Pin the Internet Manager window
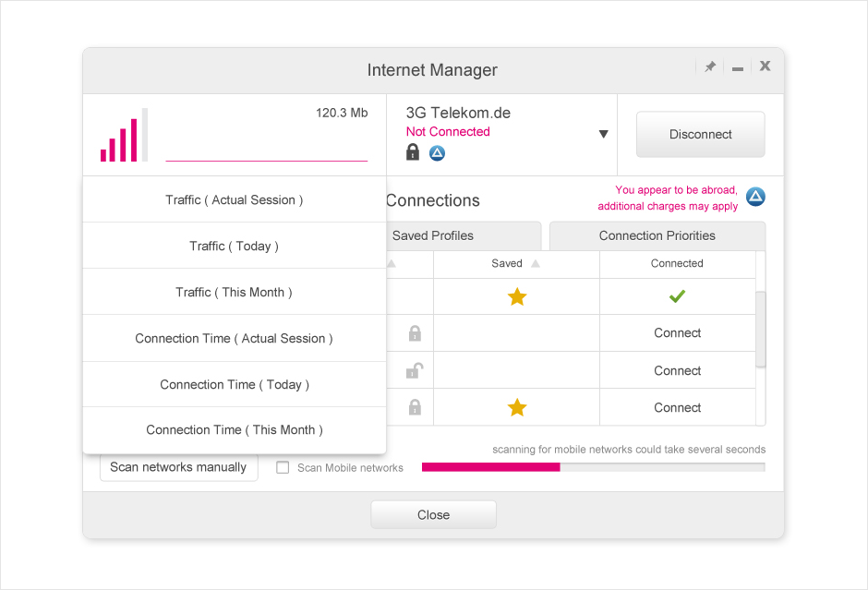The width and height of the screenshot is (868, 590). pyautogui.click(x=710, y=66)
